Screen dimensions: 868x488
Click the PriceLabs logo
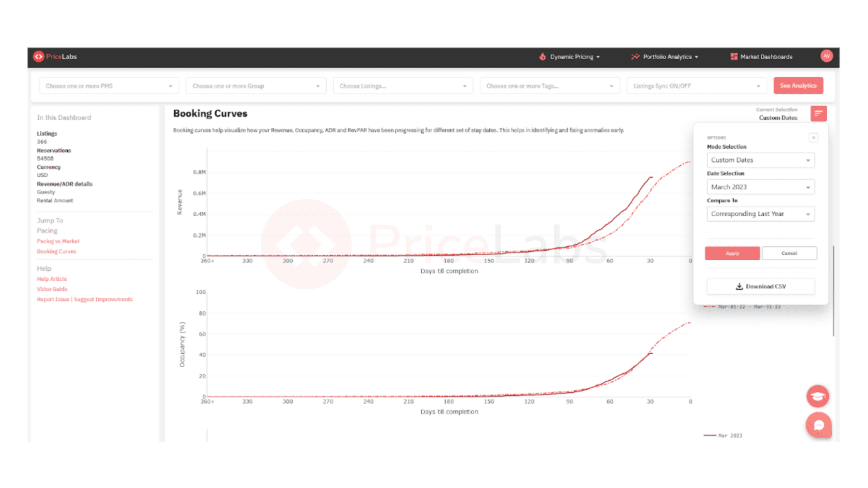(54, 56)
